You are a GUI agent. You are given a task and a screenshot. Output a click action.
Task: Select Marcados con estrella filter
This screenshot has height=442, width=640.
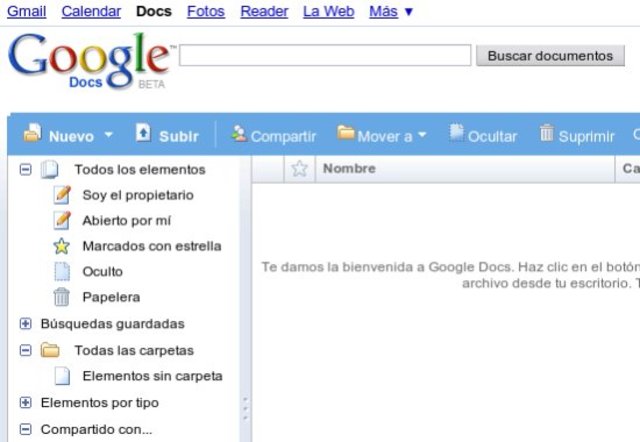(x=152, y=246)
